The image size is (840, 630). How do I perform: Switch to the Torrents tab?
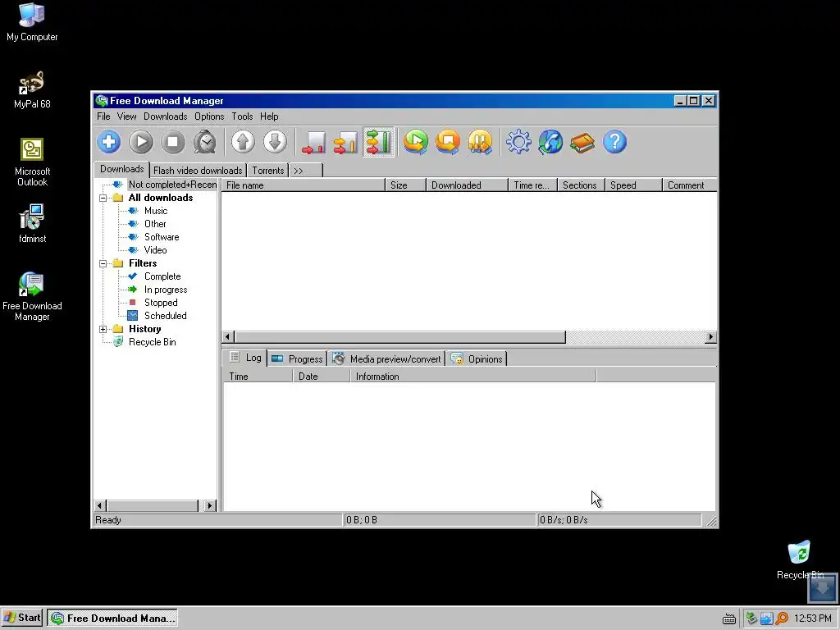(x=268, y=171)
